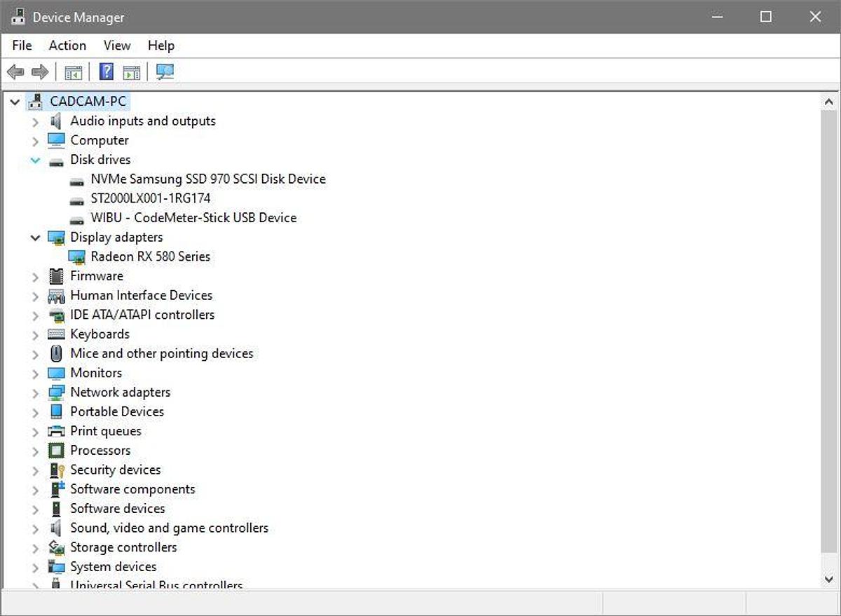Select WIBU CodeMeter-Stick USB Device
Viewport: 841px width, 616px height.
tap(193, 218)
